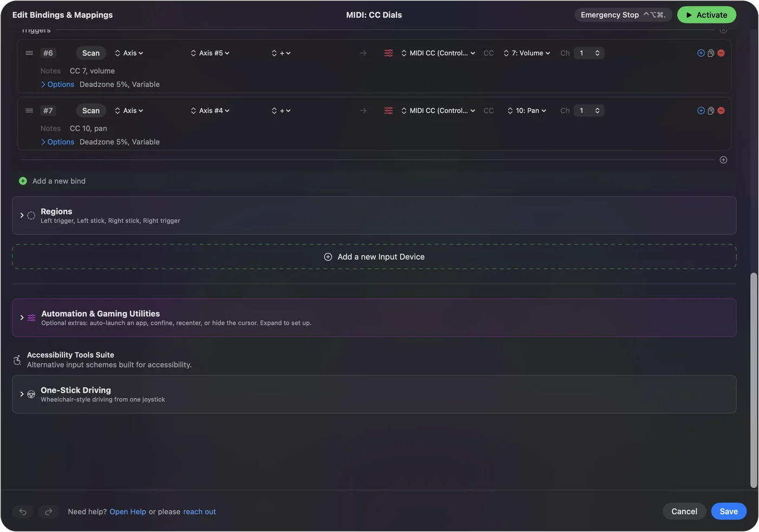Click the duplicate icon in bind #7 row
The width and height of the screenshot is (759, 532).
(x=711, y=111)
